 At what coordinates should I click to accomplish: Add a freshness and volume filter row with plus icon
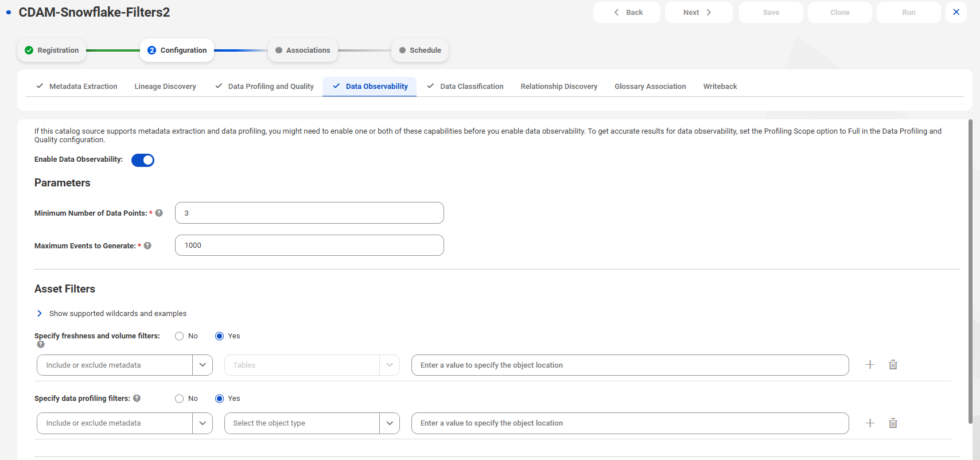click(870, 365)
